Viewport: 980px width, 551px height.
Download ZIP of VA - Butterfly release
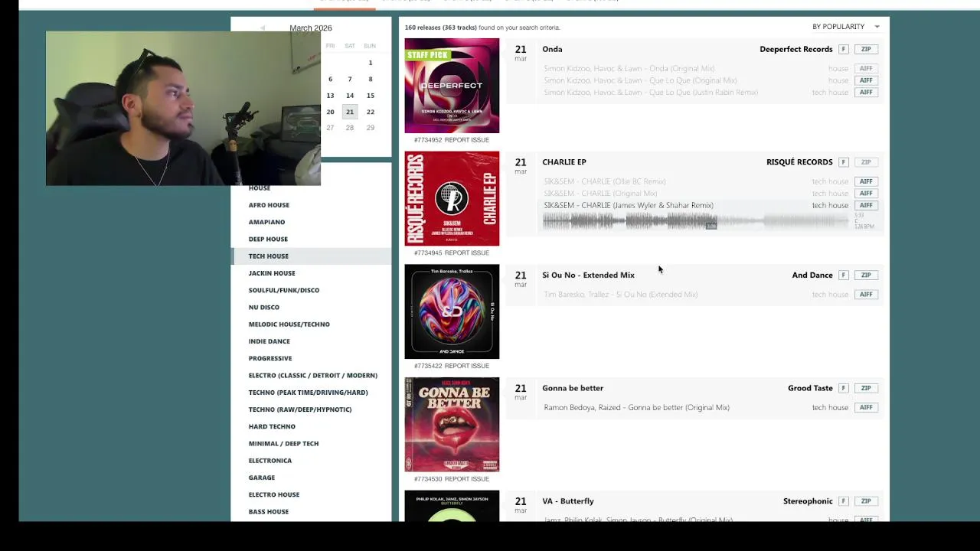coord(866,502)
